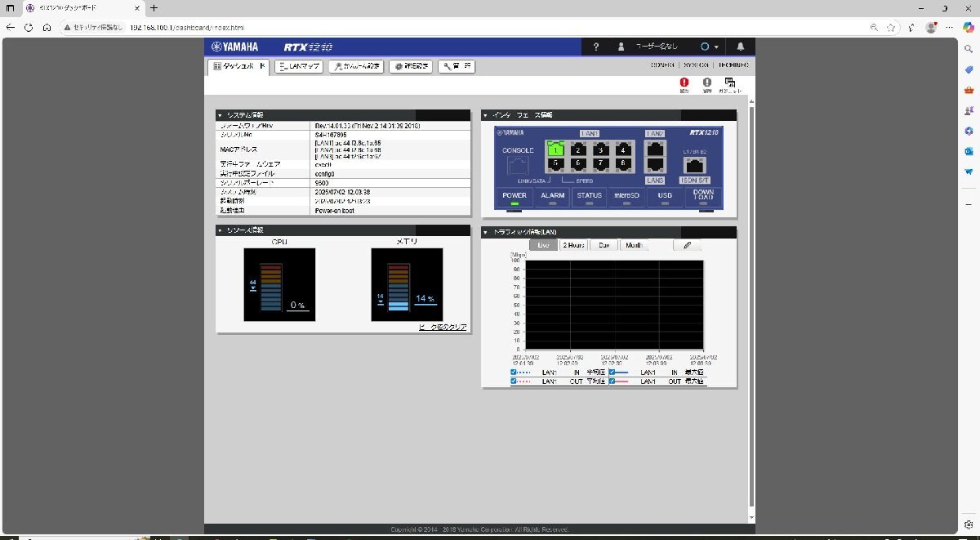Click the black traffic graph area
The image size is (980, 540).
click(x=614, y=305)
